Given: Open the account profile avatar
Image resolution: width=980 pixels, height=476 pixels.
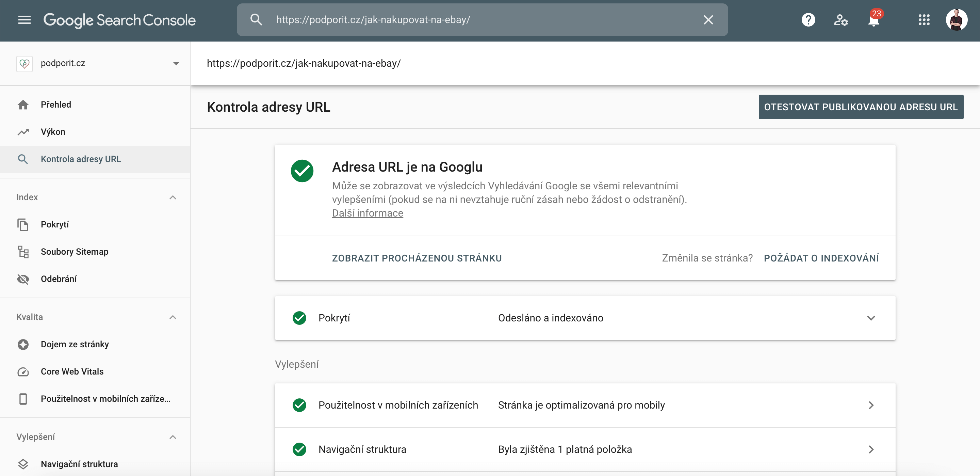Looking at the screenshot, I should [957, 20].
